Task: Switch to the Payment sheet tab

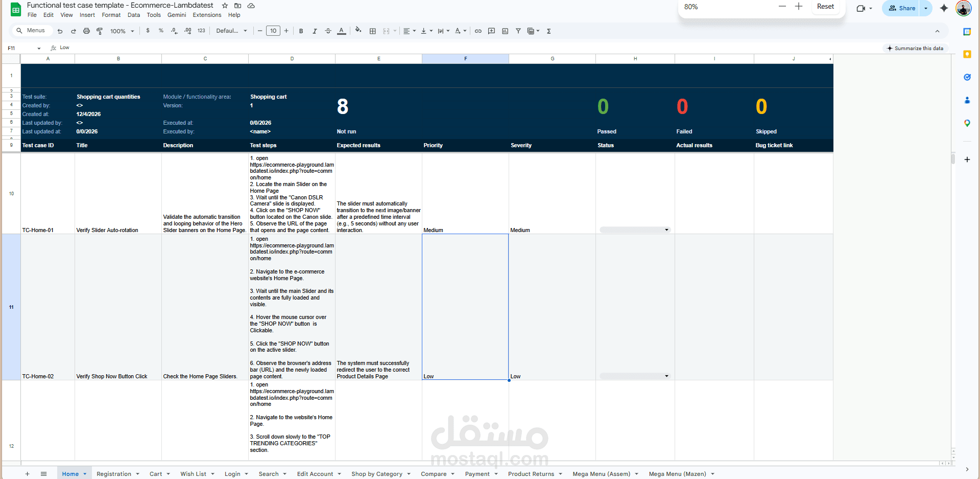Action: (477, 474)
